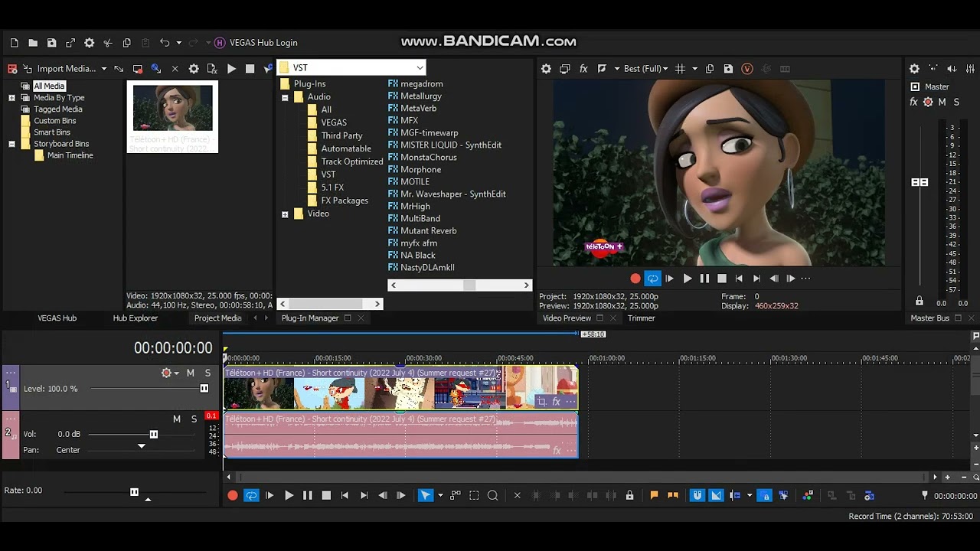The height and width of the screenshot is (551, 980).
Task: Toggle timeline loop playback
Action: point(251,496)
